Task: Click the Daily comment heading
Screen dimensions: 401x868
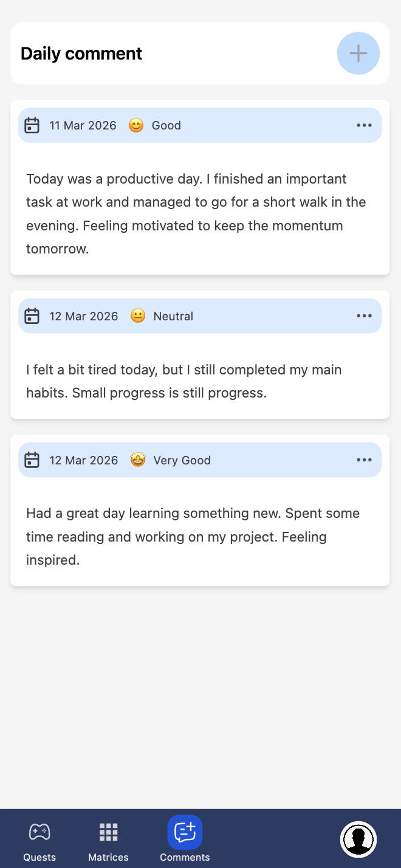Action: click(x=81, y=53)
